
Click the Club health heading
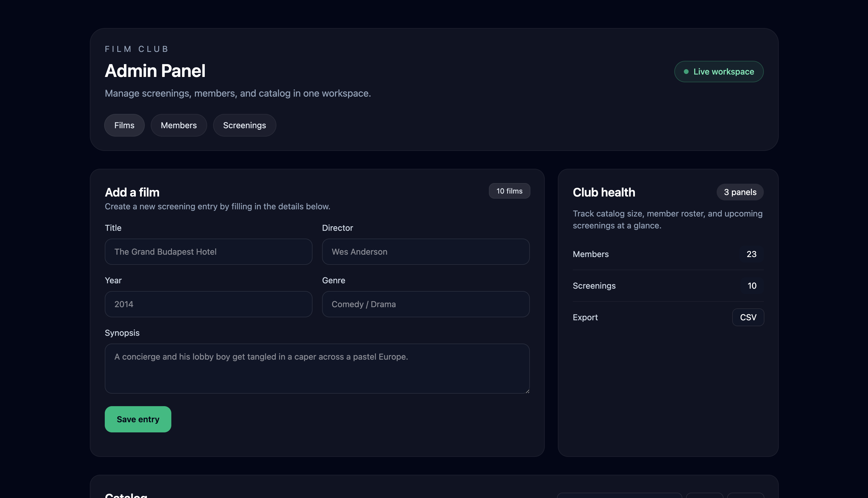click(x=604, y=192)
